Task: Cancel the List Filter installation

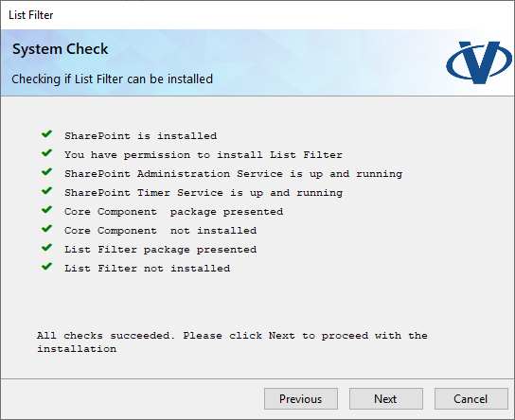Action: point(471,398)
